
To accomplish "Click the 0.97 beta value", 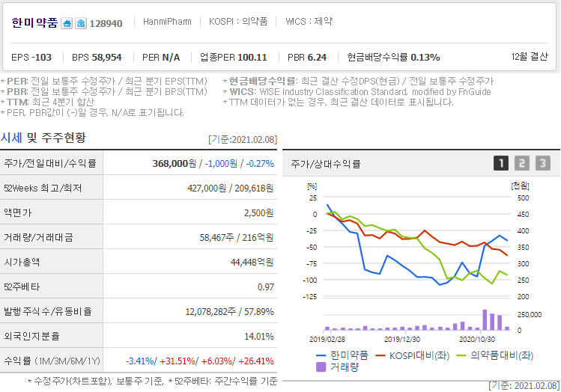I will [266, 287].
